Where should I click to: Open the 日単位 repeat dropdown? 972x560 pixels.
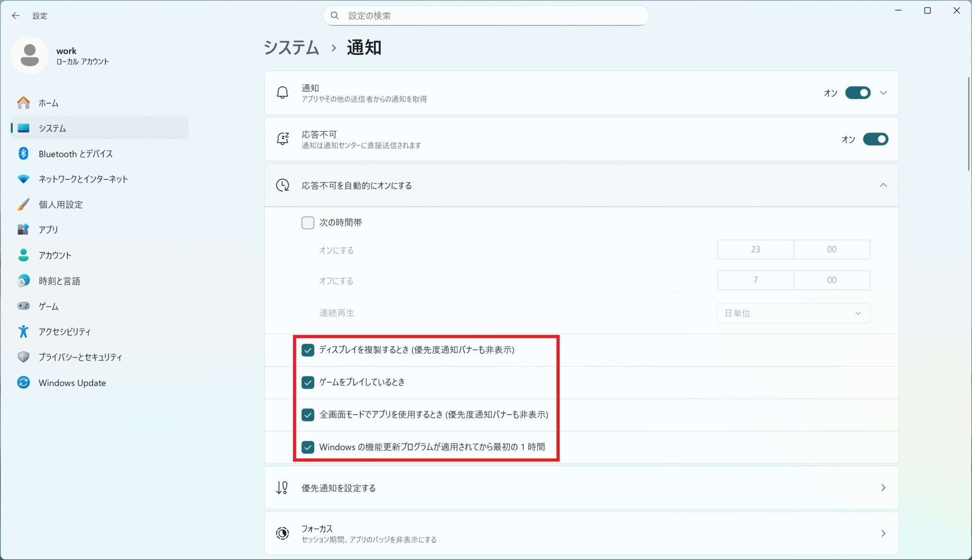coord(793,313)
